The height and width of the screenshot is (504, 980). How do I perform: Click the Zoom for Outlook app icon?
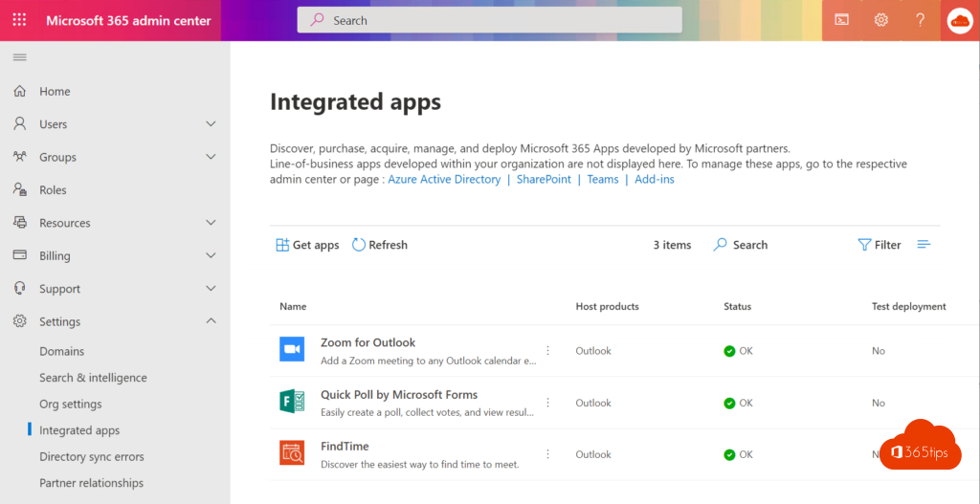pos(292,349)
